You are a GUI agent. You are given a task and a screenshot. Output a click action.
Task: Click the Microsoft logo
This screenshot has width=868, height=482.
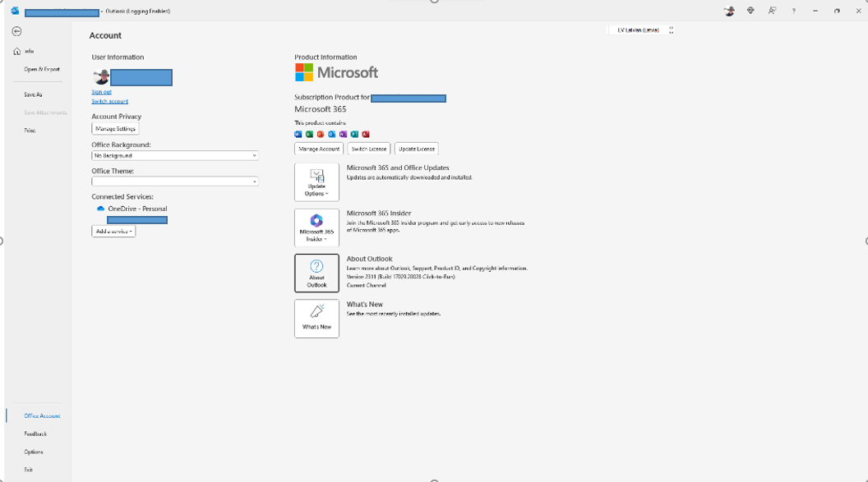tap(336, 72)
